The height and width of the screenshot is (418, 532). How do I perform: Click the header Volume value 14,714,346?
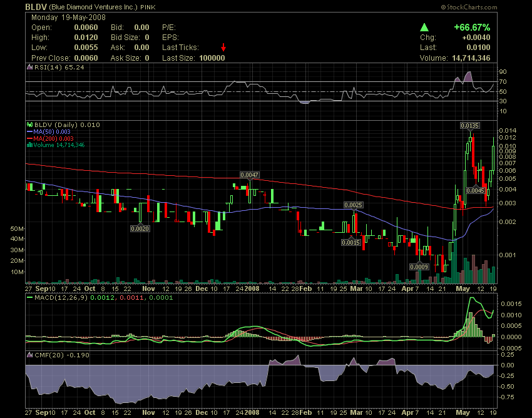471,58
